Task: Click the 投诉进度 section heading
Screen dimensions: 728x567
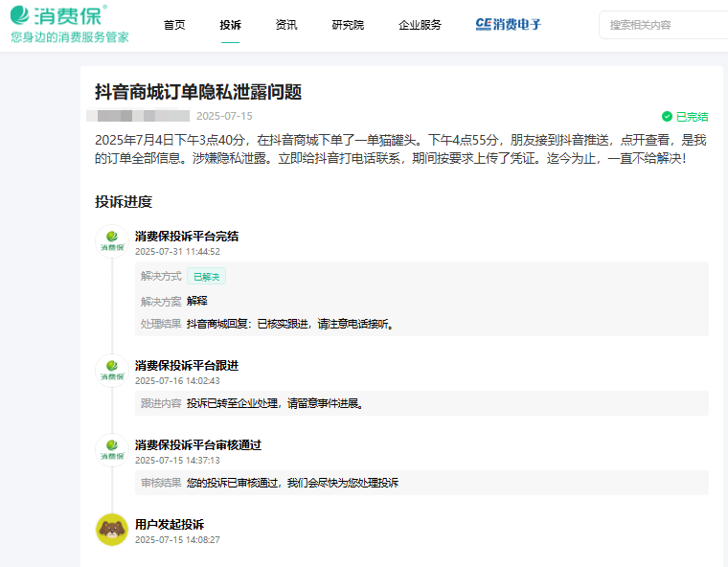Action: [124, 202]
